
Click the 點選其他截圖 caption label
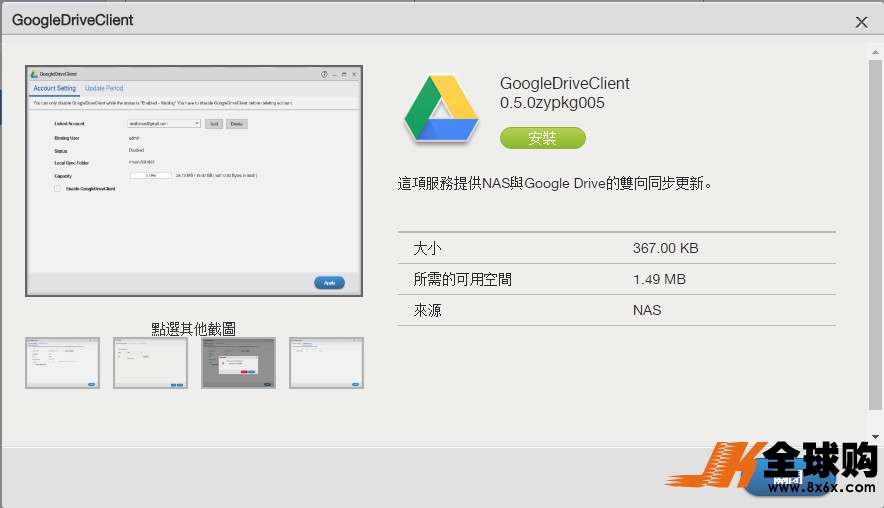[193, 328]
